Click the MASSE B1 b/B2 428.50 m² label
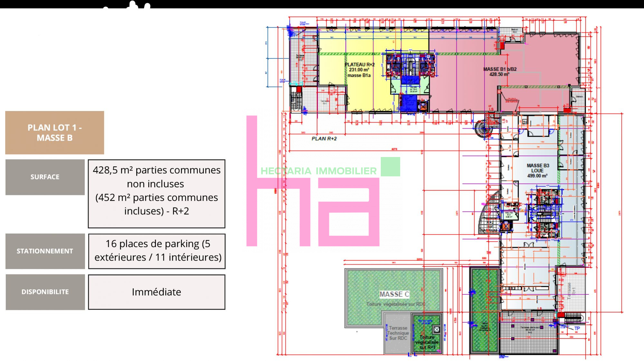644x361 pixels. (500, 72)
